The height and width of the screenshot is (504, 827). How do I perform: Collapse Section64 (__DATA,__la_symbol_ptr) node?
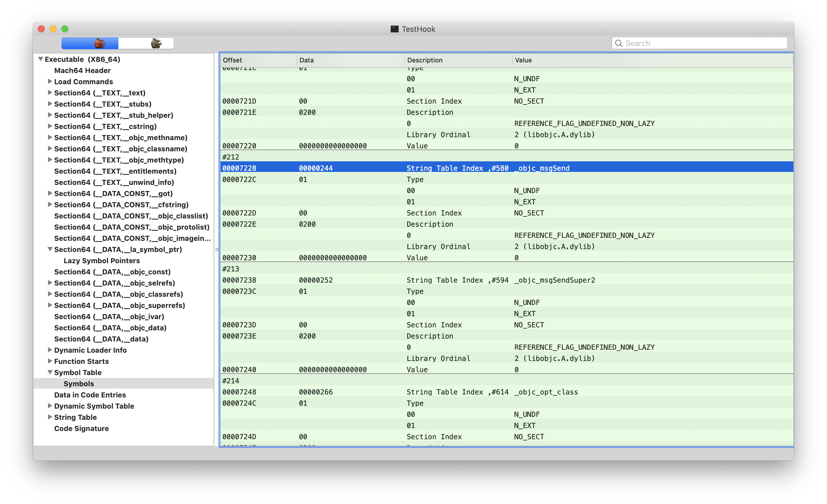pos(50,249)
